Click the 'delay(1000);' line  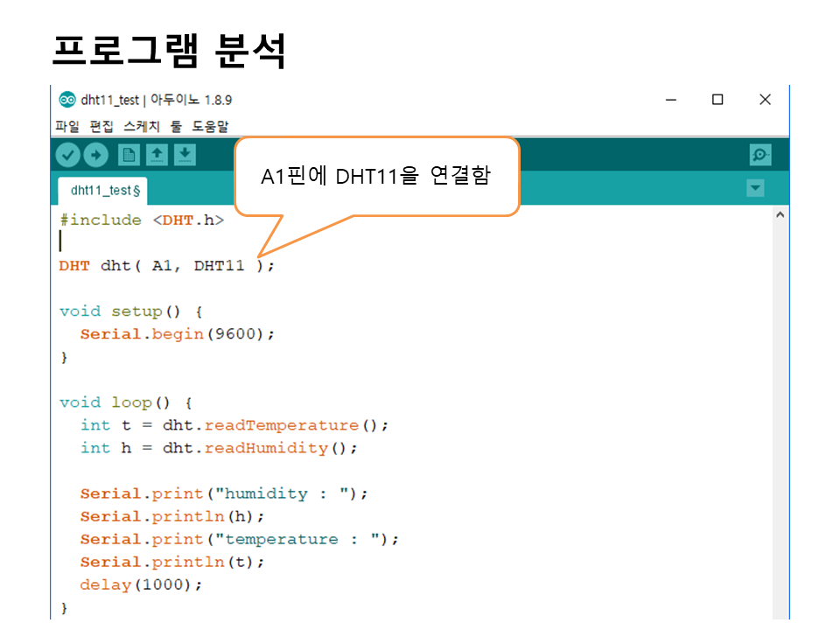click(141, 584)
